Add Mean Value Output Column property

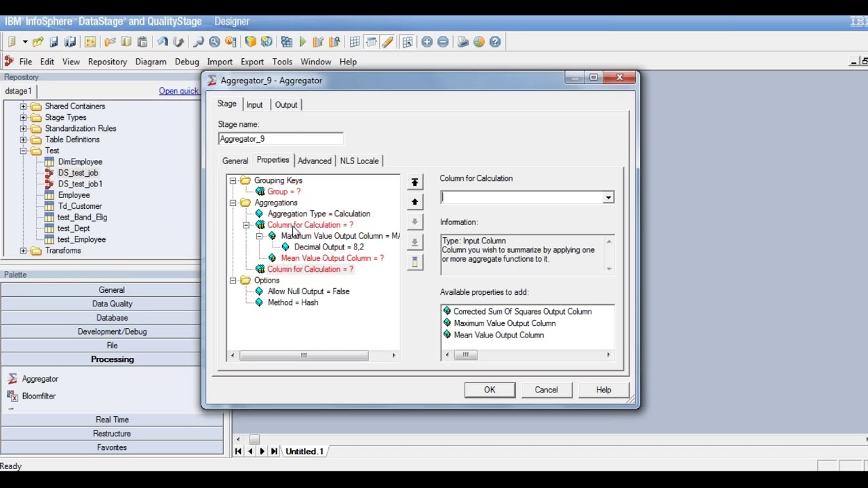pyautogui.click(x=498, y=335)
